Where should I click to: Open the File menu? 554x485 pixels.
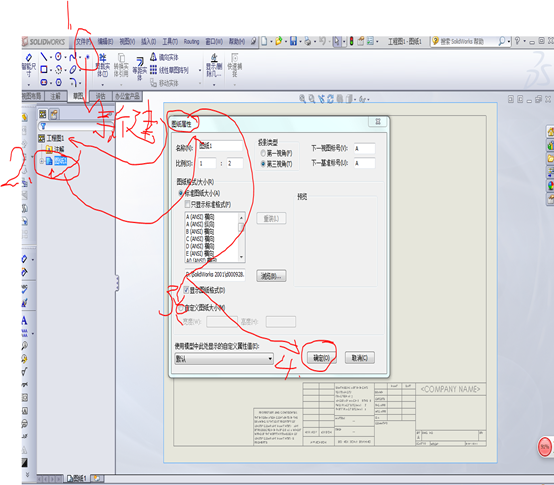(83, 42)
